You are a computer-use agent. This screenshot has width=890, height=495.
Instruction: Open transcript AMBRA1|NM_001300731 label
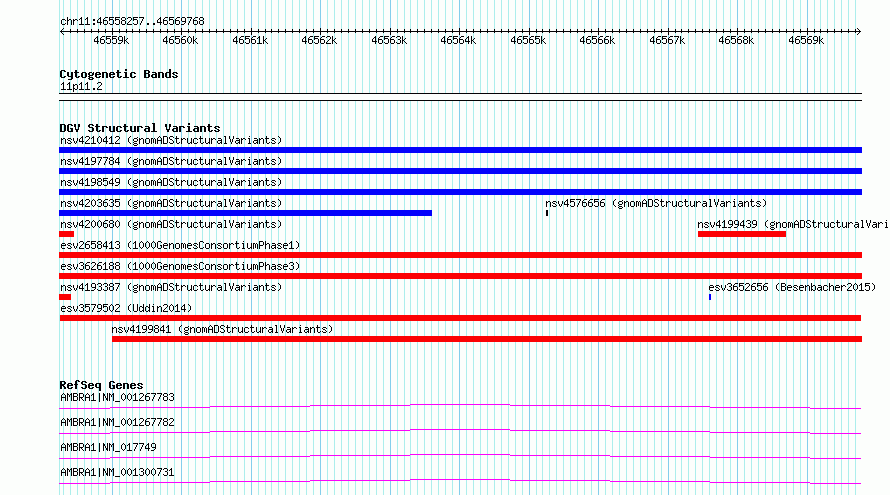pyautogui.click(x=117, y=472)
